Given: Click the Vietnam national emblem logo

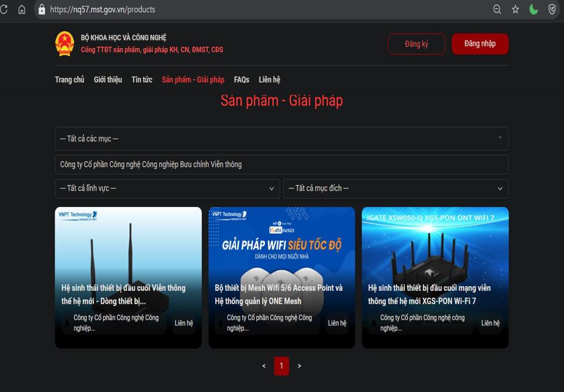Looking at the screenshot, I should tap(65, 44).
